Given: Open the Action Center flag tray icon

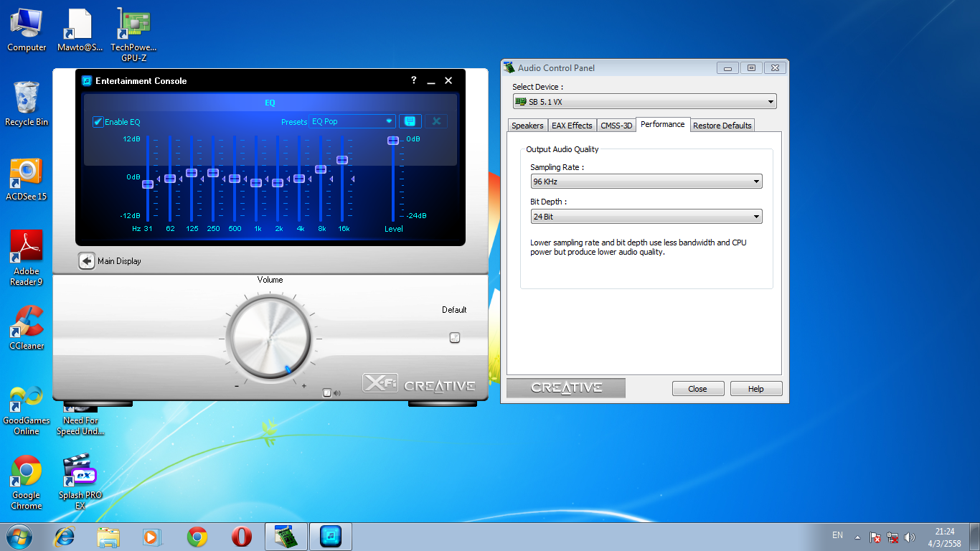Looking at the screenshot, I should [875, 537].
